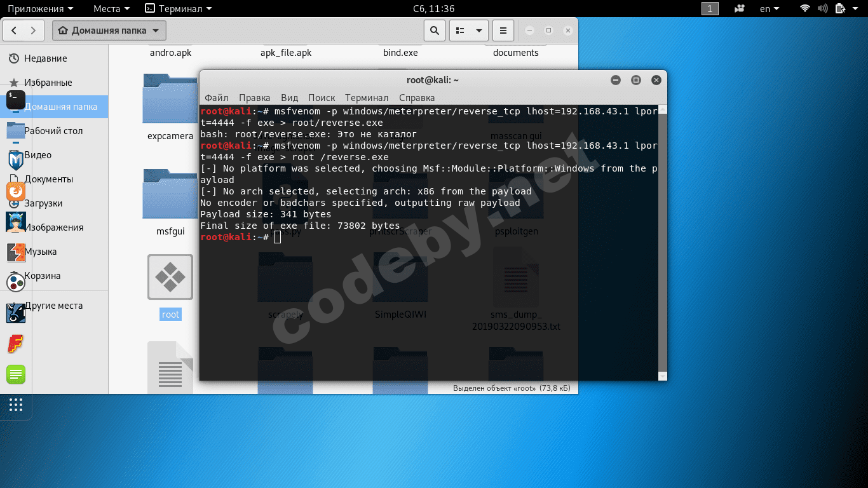This screenshot has width=868, height=488.
Task: Open the Файл menu in terminal
Action: point(217,98)
